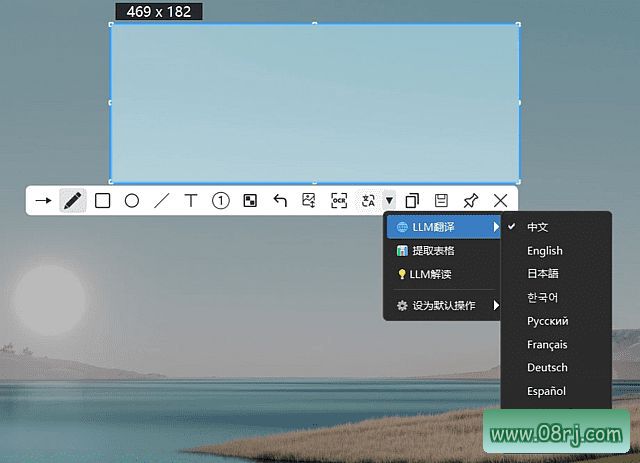Screen dimensions: 640x463
Task: Add a numbered marker annotation
Action: tap(221, 200)
